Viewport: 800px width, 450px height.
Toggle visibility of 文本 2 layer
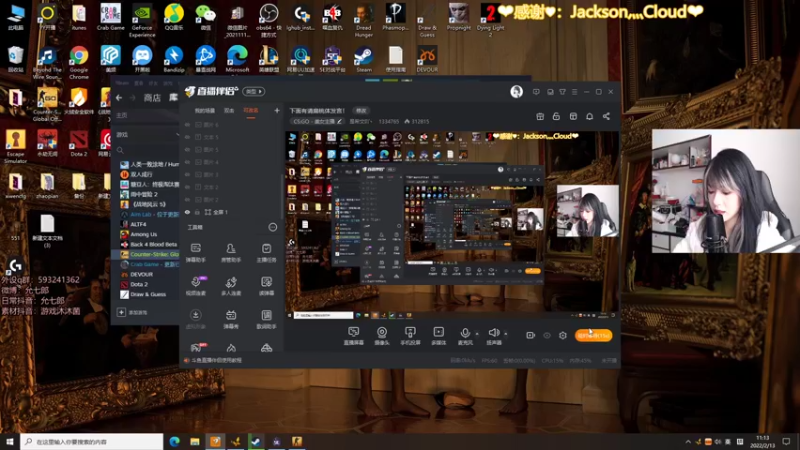[187, 187]
